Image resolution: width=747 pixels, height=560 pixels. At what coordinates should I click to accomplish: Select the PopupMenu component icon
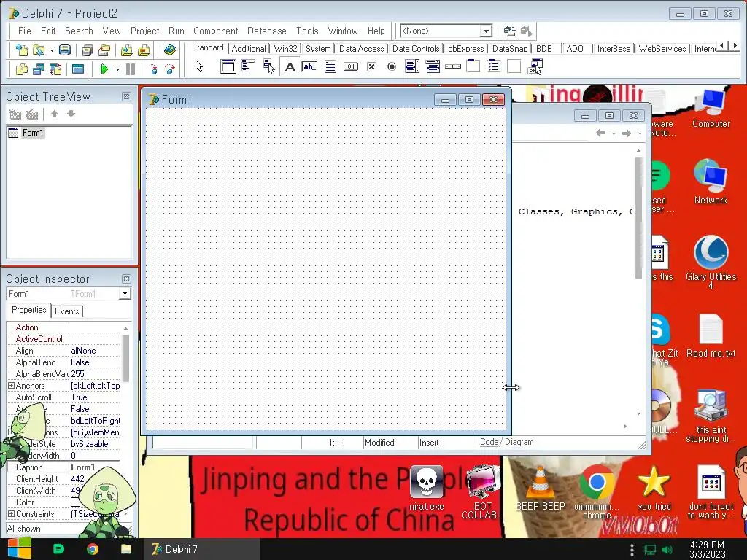(268, 66)
